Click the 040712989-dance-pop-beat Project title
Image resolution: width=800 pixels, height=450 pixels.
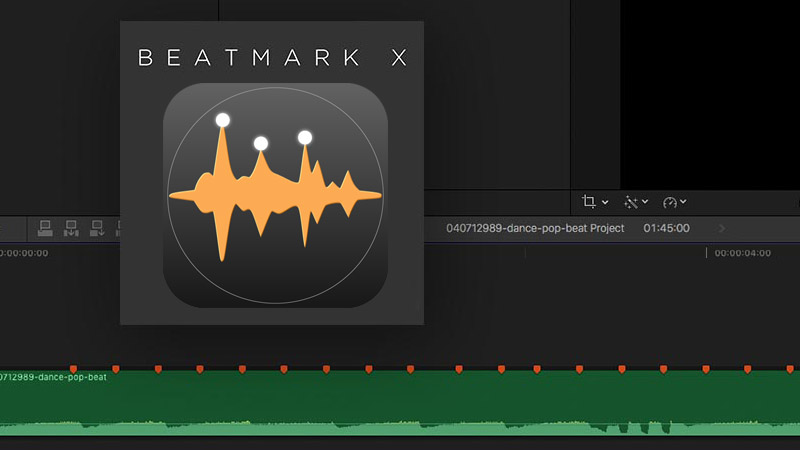535,228
